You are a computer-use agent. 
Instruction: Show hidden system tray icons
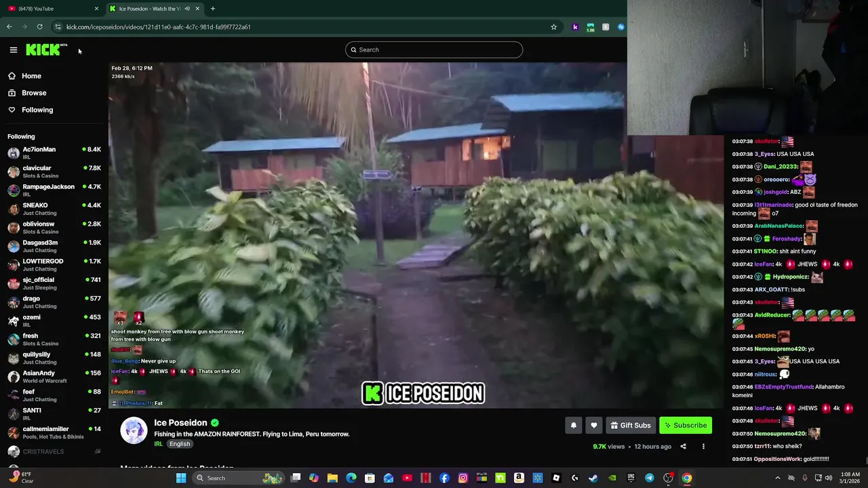(778, 478)
